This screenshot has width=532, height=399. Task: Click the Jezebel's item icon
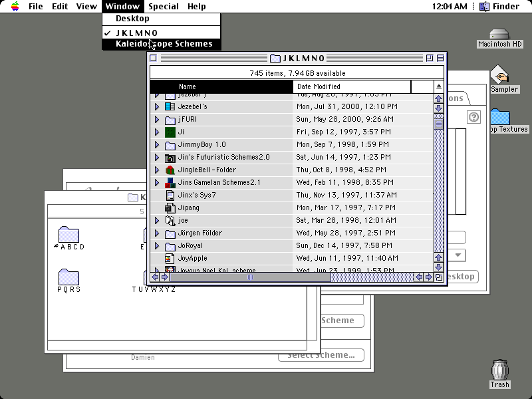point(170,106)
